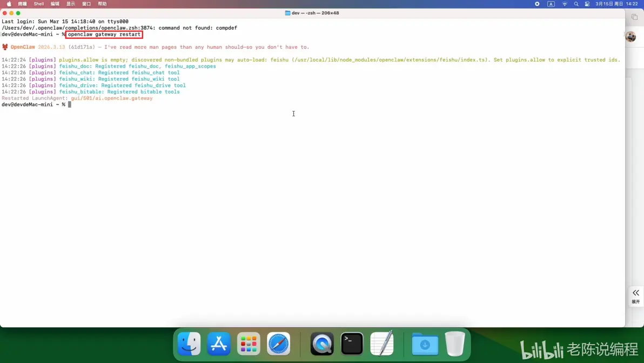644x363 pixels.
Task: Open the Downloads folder in the Dock
Action: click(x=425, y=344)
